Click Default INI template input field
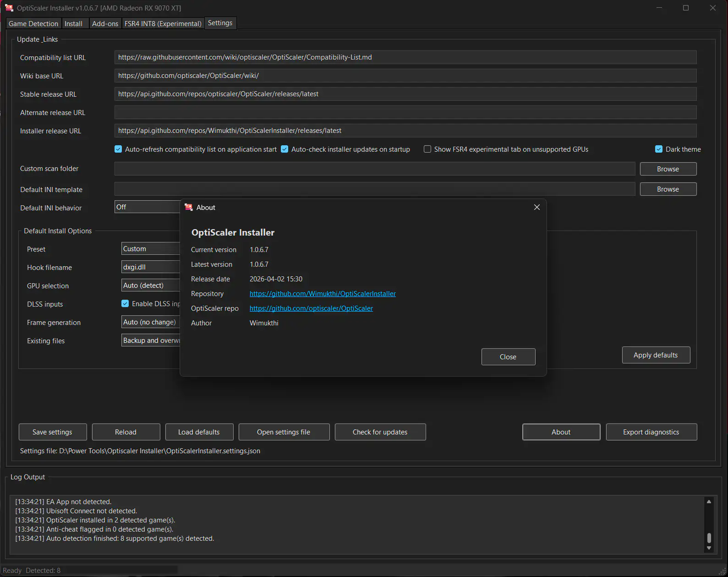 (375, 189)
